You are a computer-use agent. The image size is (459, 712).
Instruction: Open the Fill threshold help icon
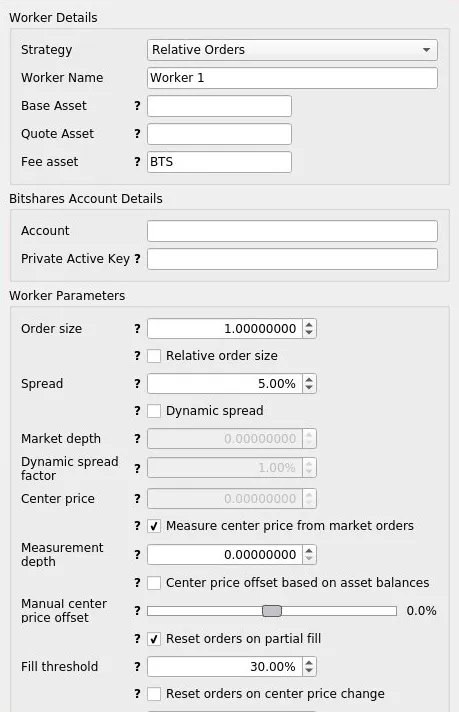[x=137, y=667]
